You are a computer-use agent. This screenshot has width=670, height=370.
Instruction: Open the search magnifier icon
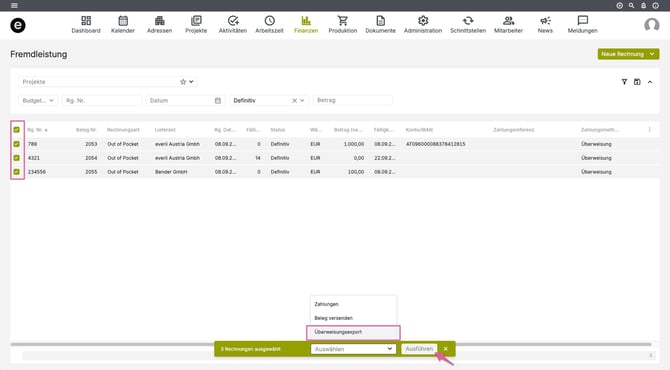[x=631, y=6]
